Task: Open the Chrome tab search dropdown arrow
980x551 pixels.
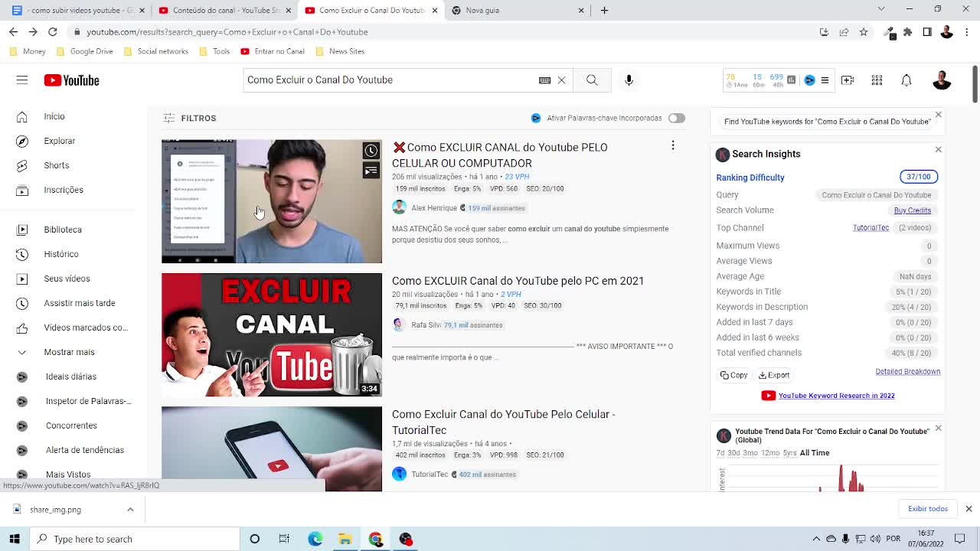Action: point(881,10)
